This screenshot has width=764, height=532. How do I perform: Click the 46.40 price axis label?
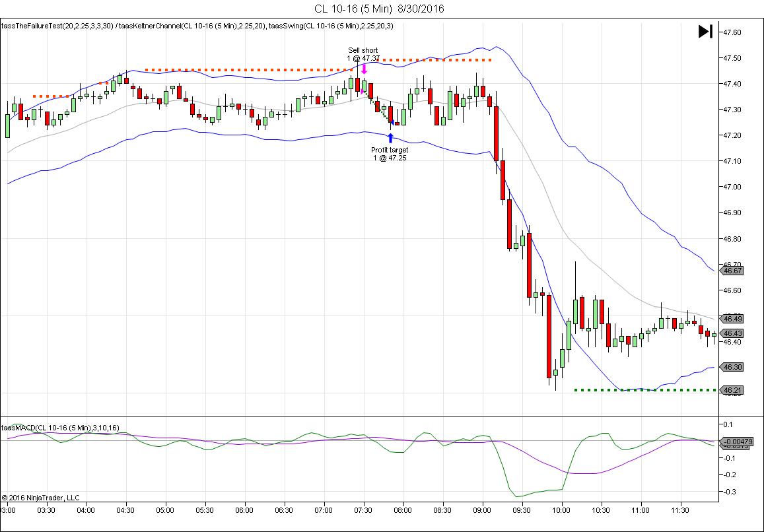click(x=732, y=342)
